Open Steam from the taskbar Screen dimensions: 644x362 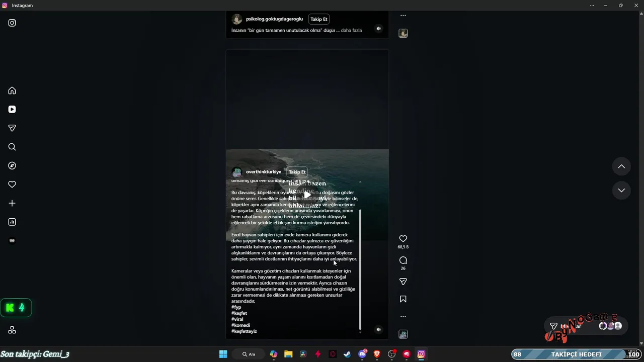click(347, 354)
